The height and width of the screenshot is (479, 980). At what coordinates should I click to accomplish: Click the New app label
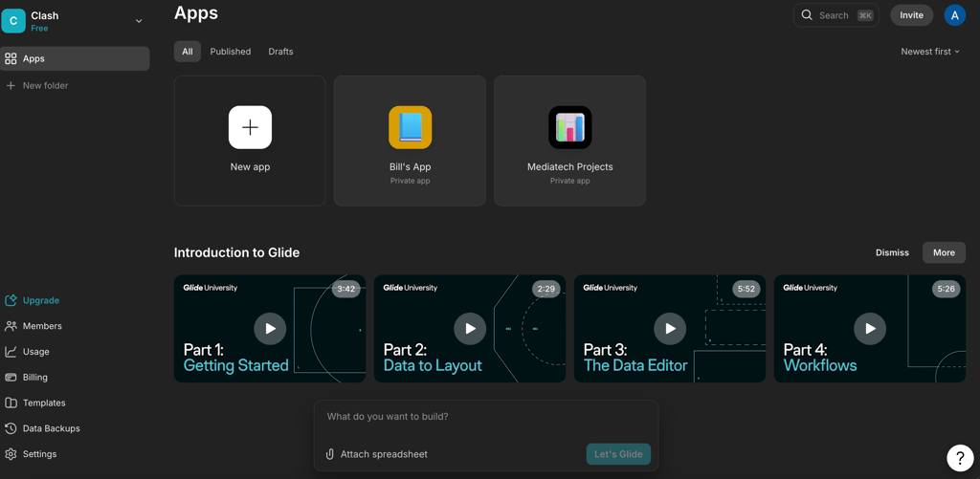click(250, 167)
